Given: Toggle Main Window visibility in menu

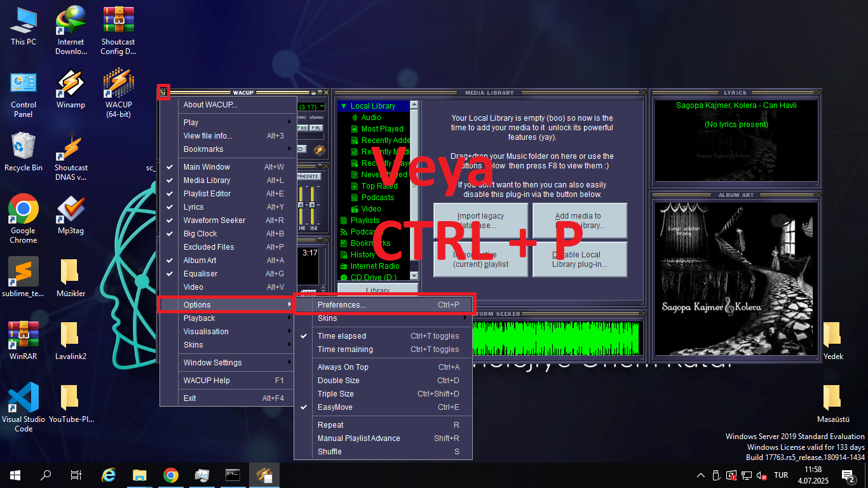Looking at the screenshot, I should tap(227, 167).
